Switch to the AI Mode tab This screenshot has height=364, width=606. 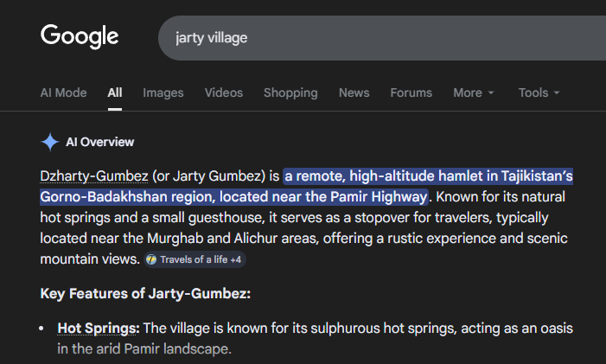tap(63, 93)
